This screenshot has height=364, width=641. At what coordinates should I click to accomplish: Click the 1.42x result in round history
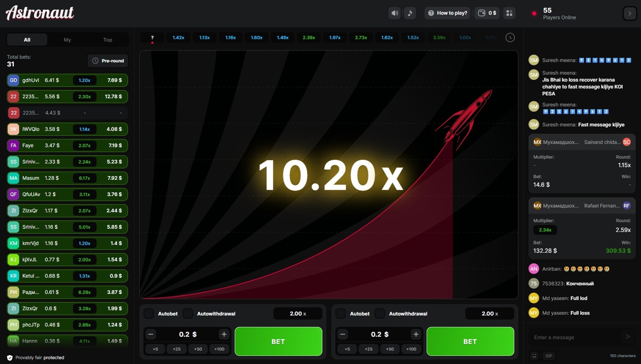[x=178, y=38]
